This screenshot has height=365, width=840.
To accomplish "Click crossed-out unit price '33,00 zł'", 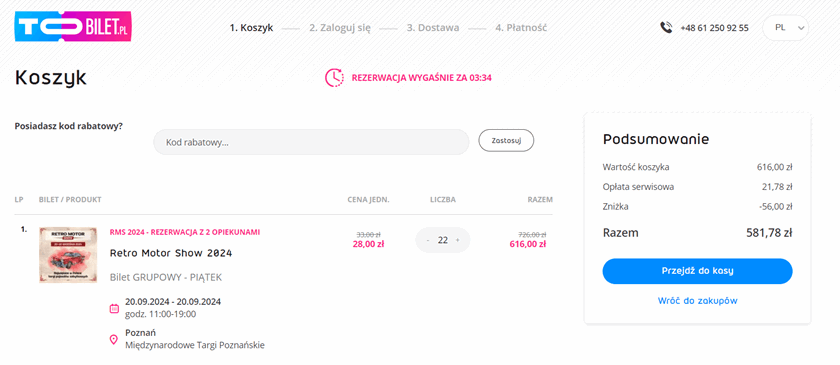I will tap(369, 235).
